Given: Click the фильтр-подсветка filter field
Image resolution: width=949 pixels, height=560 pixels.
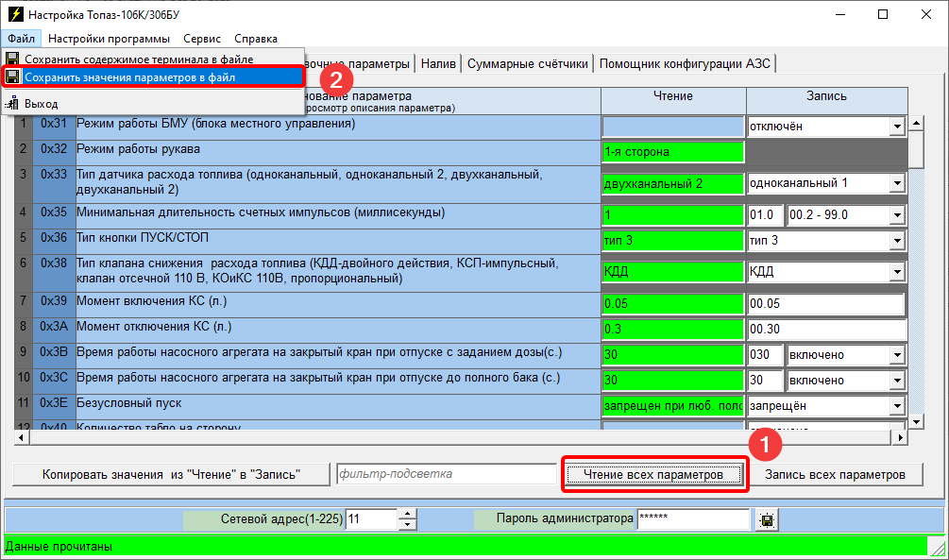Looking at the screenshot, I should point(447,474).
